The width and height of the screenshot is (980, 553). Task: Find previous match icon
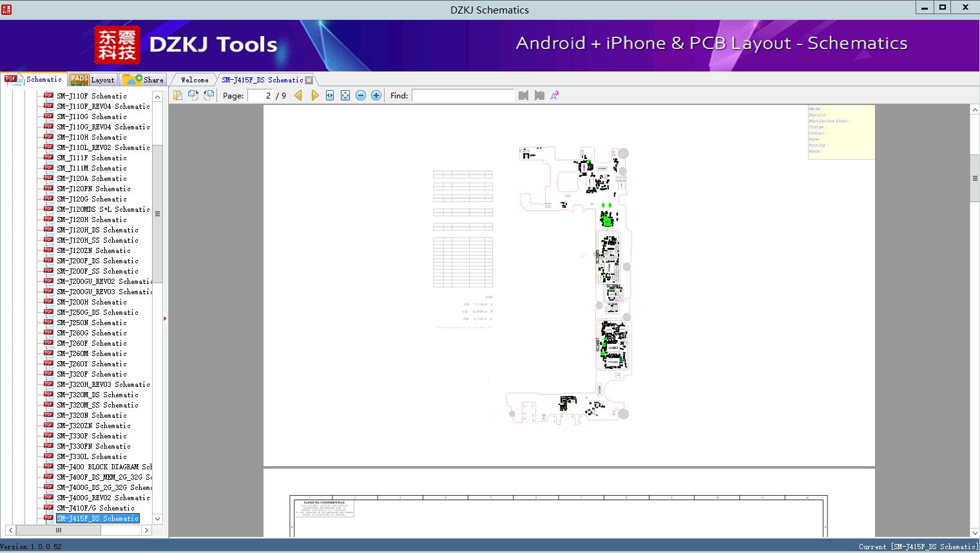point(523,95)
